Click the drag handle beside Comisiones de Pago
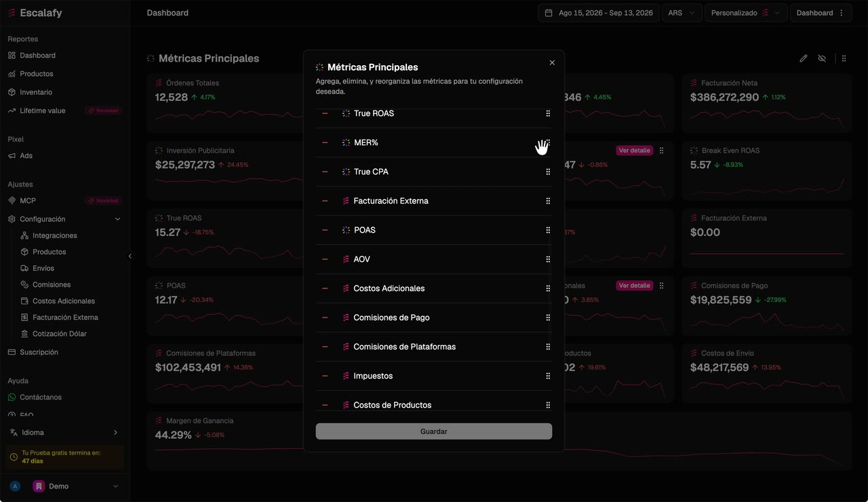This screenshot has width=868, height=502. pos(548,317)
